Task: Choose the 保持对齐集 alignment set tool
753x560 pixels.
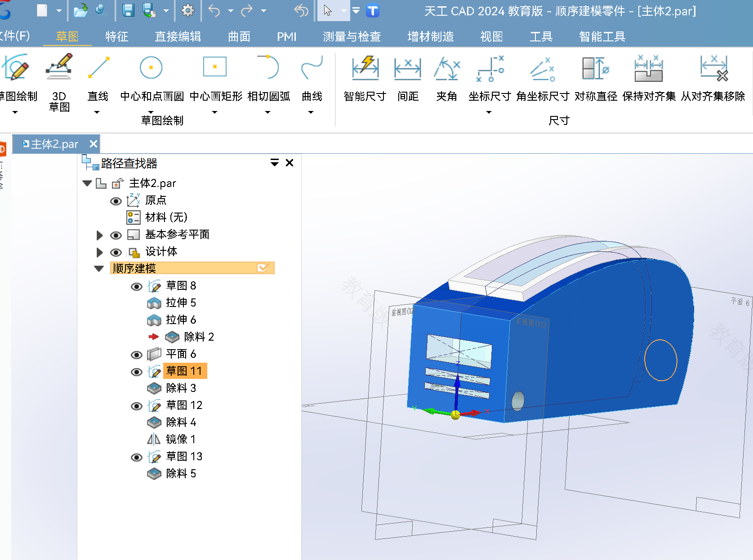Action: pyautogui.click(x=649, y=77)
